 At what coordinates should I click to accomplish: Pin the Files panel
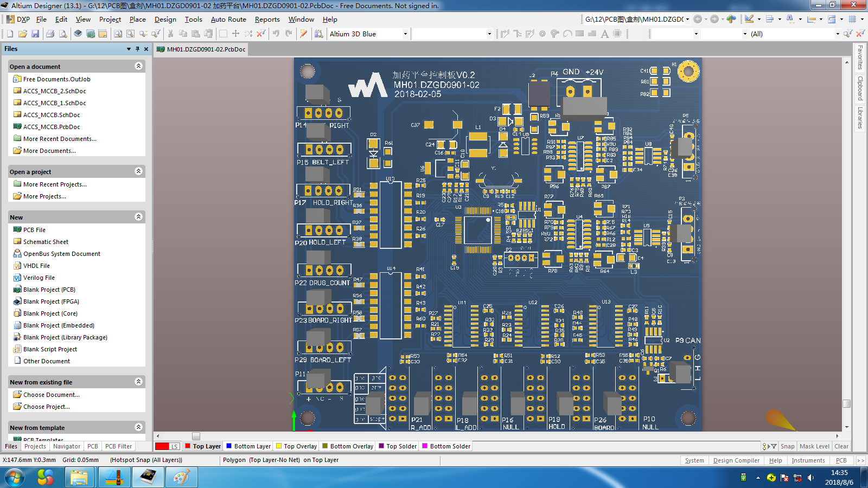(x=137, y=49)
